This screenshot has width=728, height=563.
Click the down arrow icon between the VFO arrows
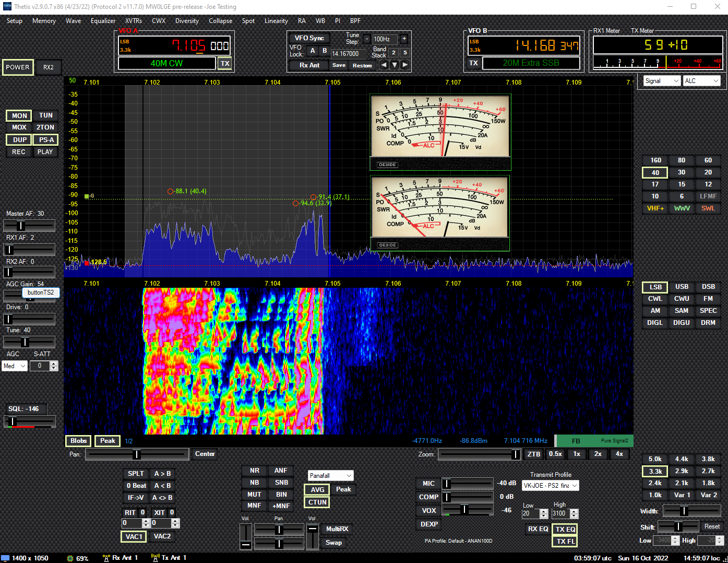pyautogui.click(x=394, y=65)
